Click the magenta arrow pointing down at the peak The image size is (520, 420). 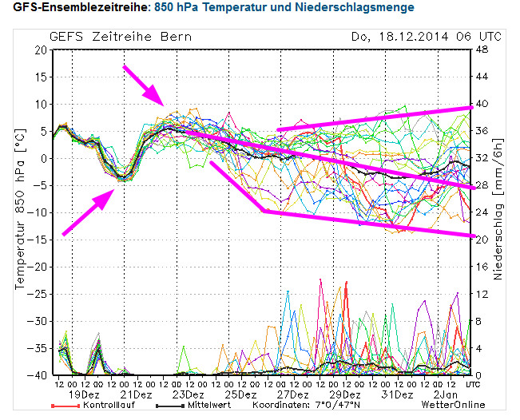pyautogui.click(x=145, y=86)
